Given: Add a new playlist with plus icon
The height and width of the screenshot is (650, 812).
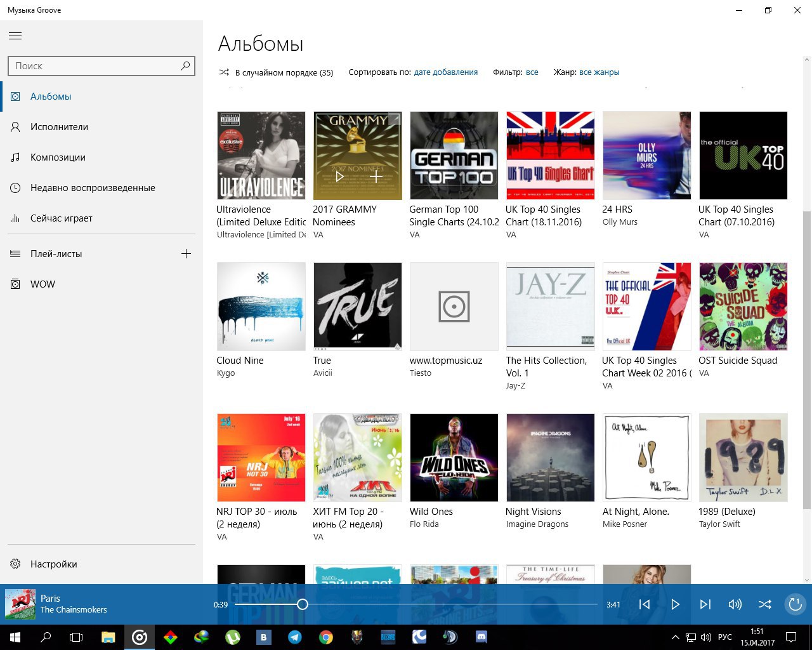Looking at the screenshot, I should pyautogui.click(x=186, y=254).
